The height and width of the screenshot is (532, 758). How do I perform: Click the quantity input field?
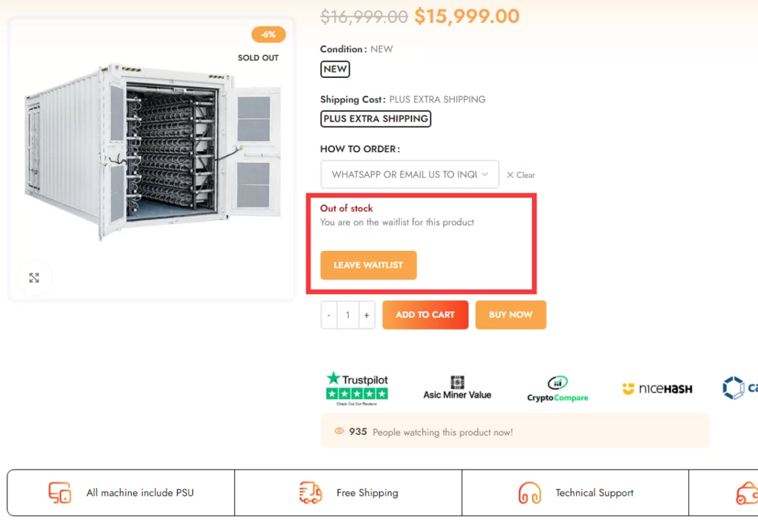[x=347, y=315]
